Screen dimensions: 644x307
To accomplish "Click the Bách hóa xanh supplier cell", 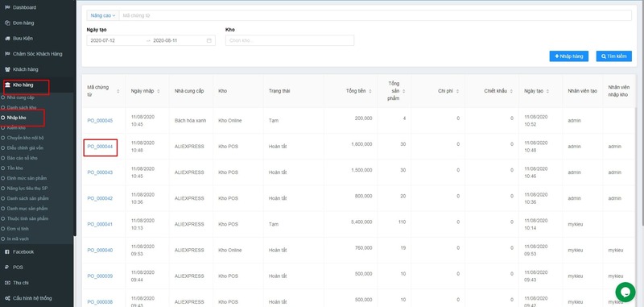I will click(190, 120).
